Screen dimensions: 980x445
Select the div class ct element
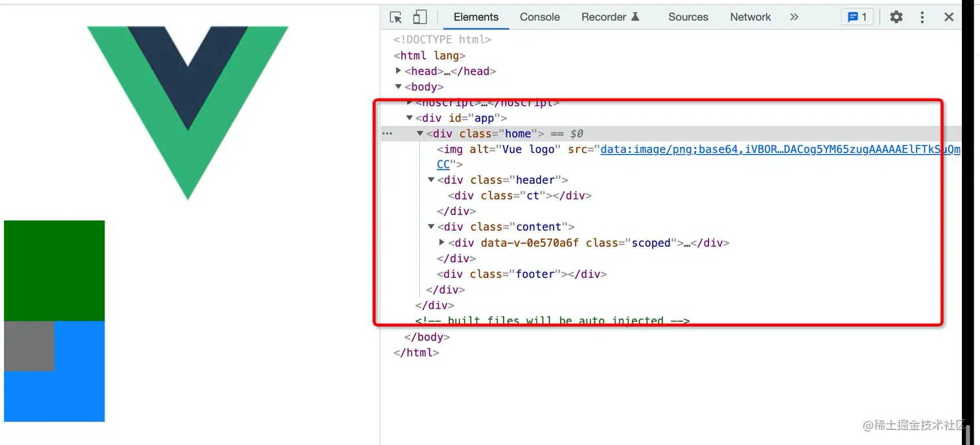pyautogui.click(x=520, y=196)
